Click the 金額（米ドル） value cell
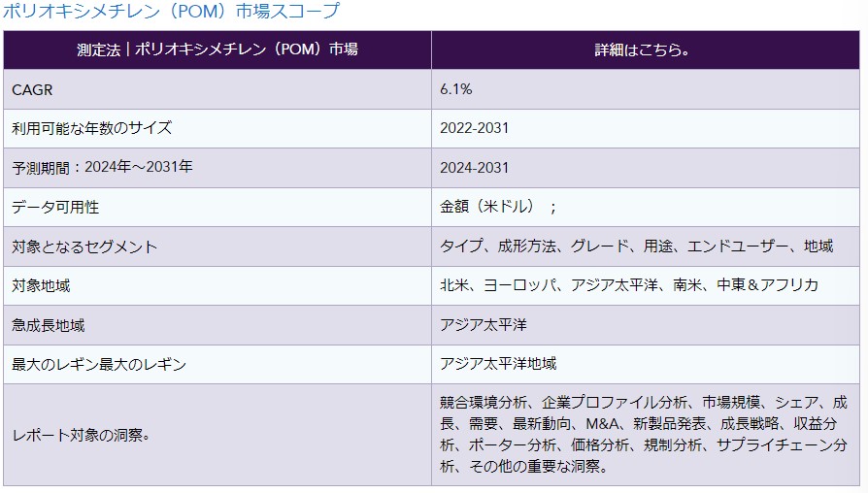Image resolution: width=868 pixels, height=493 pixels. point(498,208)
